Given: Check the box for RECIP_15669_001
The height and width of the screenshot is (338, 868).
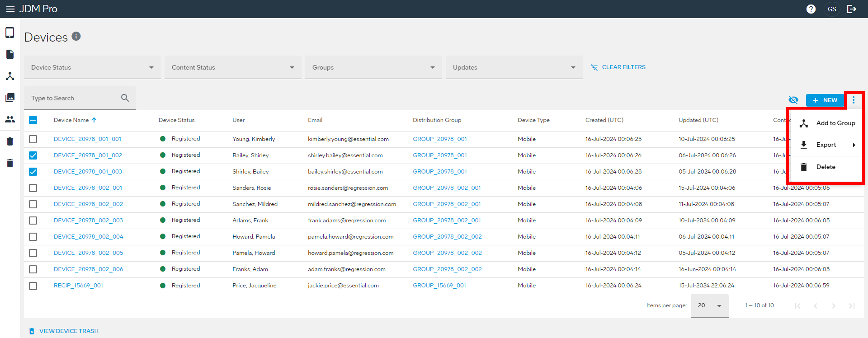Looking at the screenshot, I should click(x=33, y=286).
